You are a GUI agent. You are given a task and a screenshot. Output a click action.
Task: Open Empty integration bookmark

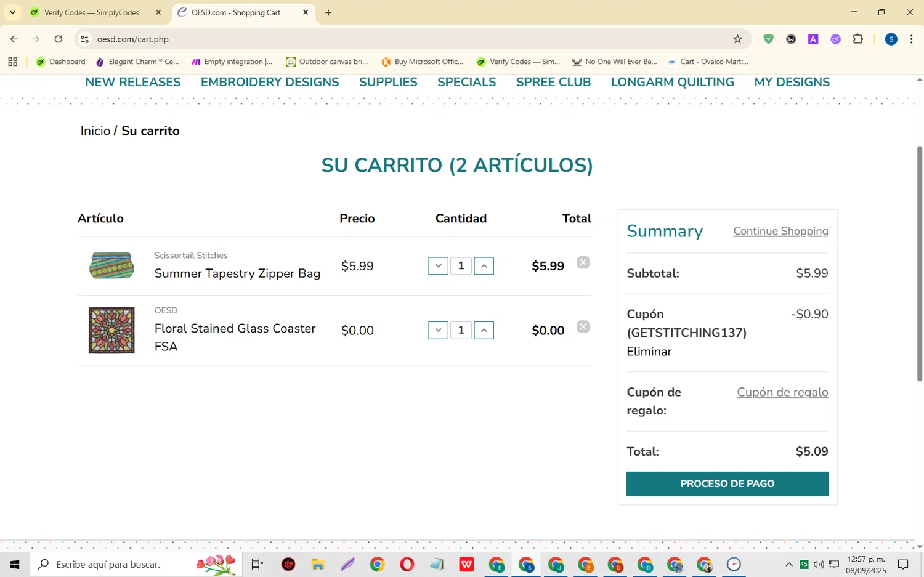(232, 62)
